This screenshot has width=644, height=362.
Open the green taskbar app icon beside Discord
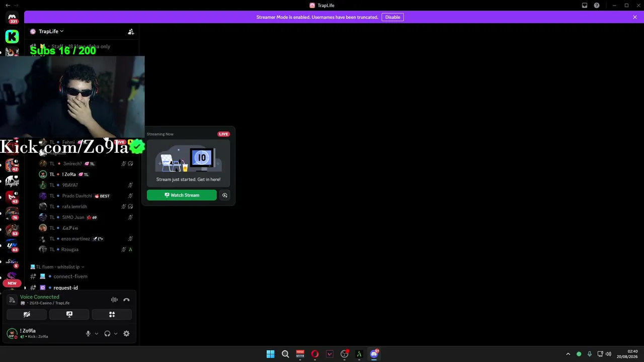359,354
